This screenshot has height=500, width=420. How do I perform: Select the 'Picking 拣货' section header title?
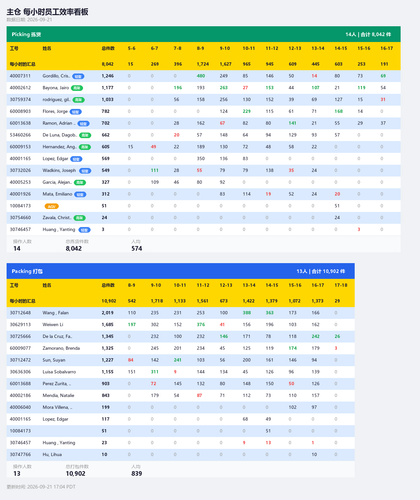coord(26,34)
